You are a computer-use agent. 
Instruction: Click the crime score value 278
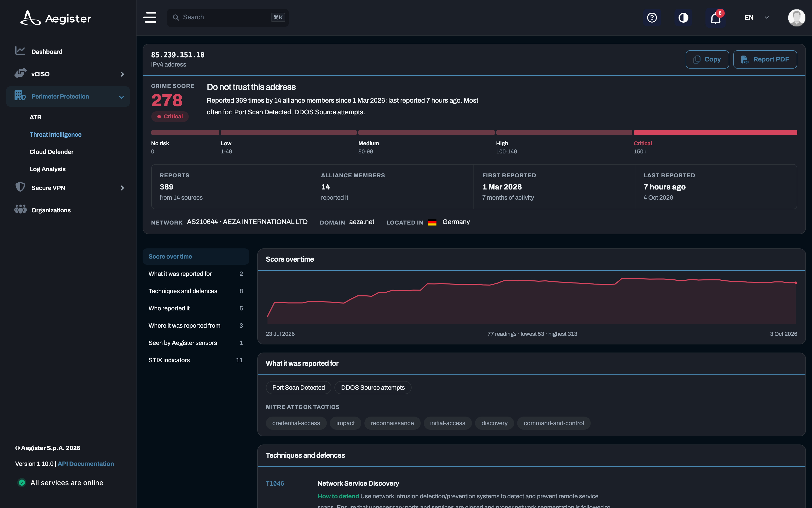tap(167, 100)
